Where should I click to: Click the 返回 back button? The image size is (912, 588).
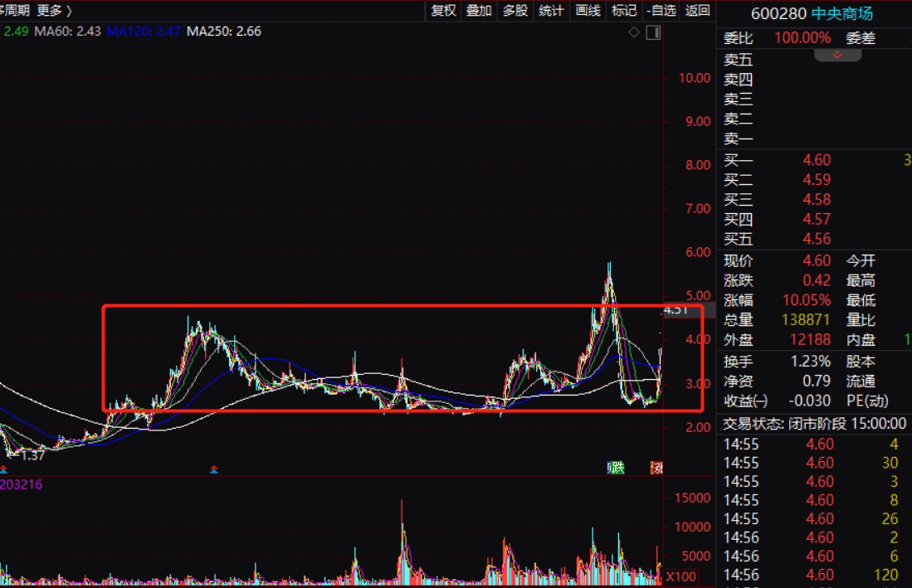coord(698,11)
